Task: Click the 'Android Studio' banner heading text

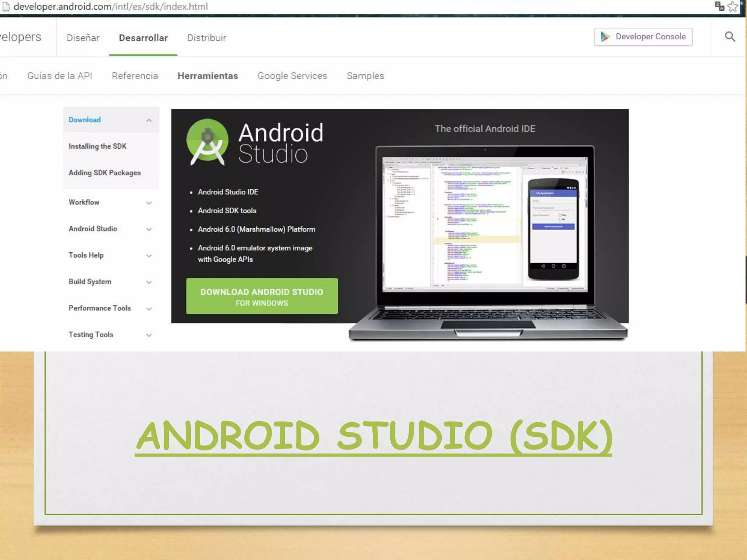Action: click(x=280, y=143)
